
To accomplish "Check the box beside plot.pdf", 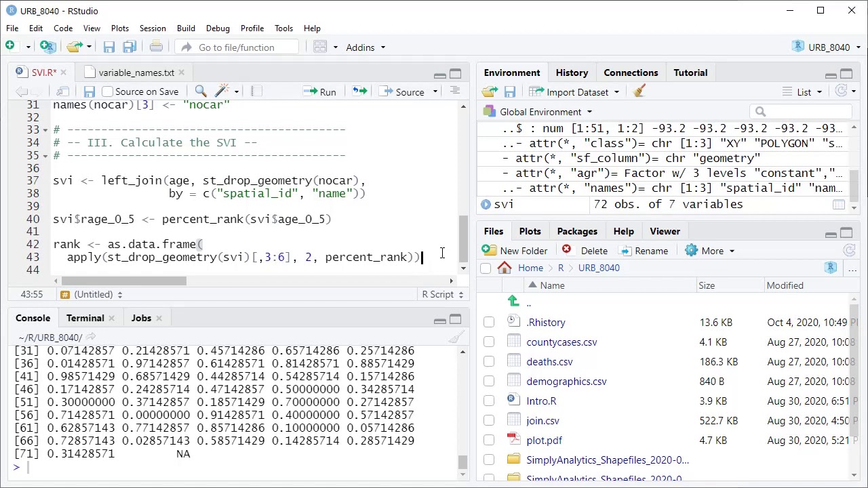I will [x=489, y=441].
